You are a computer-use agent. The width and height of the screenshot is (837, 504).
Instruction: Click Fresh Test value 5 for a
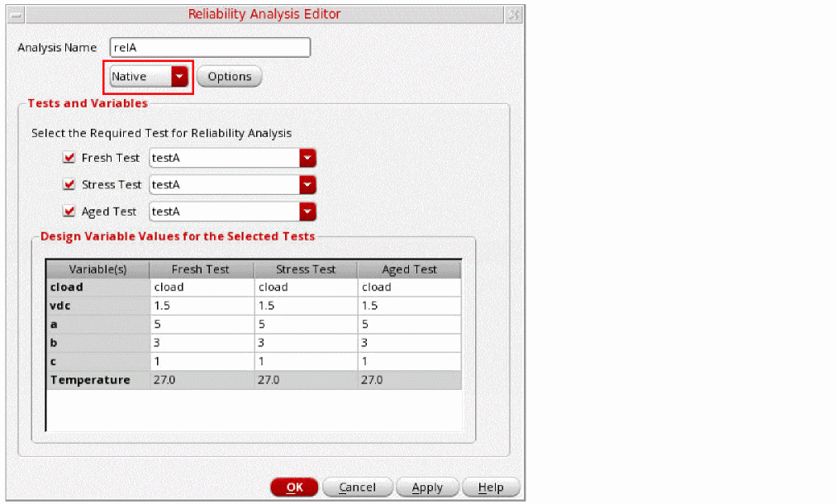[x=202, y=325]
